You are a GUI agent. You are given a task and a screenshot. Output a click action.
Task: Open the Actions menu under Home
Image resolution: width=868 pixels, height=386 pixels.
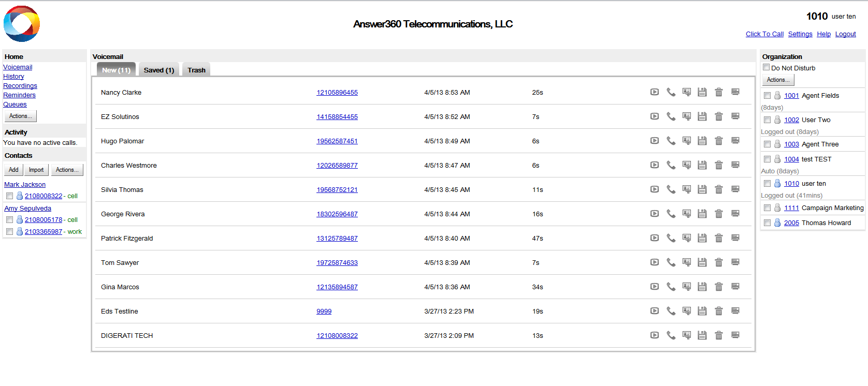point(20,116)
